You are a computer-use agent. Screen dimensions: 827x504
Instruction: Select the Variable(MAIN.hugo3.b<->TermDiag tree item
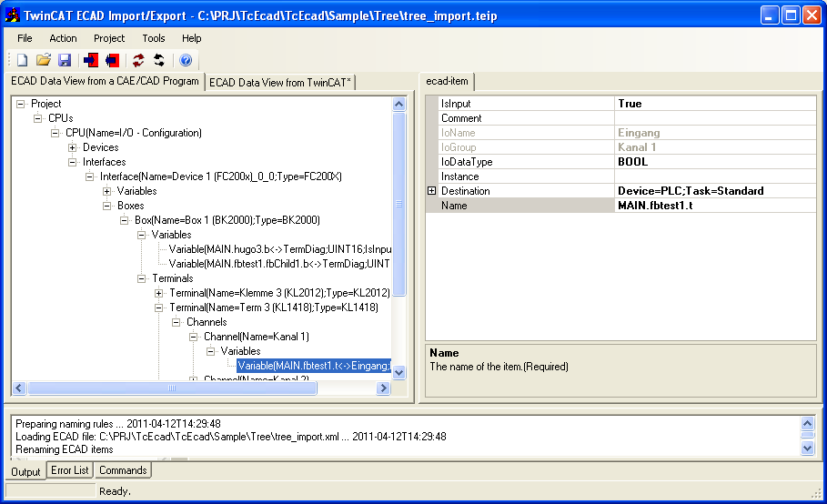click(x=279, y=249)
